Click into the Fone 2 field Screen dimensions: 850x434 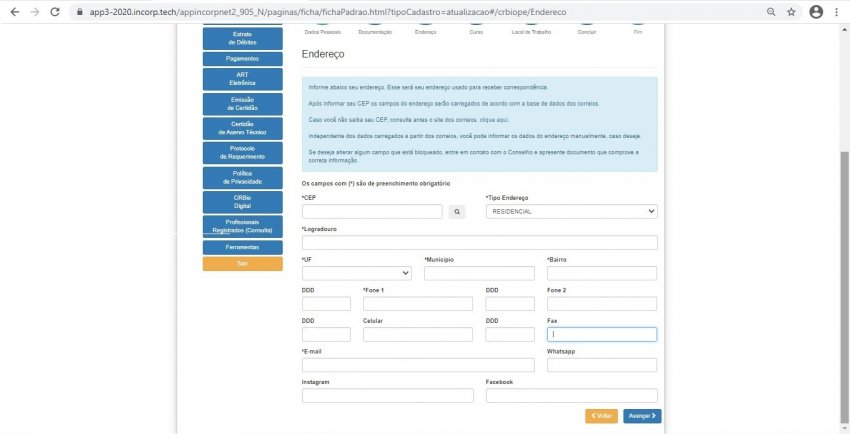[602, 304]
